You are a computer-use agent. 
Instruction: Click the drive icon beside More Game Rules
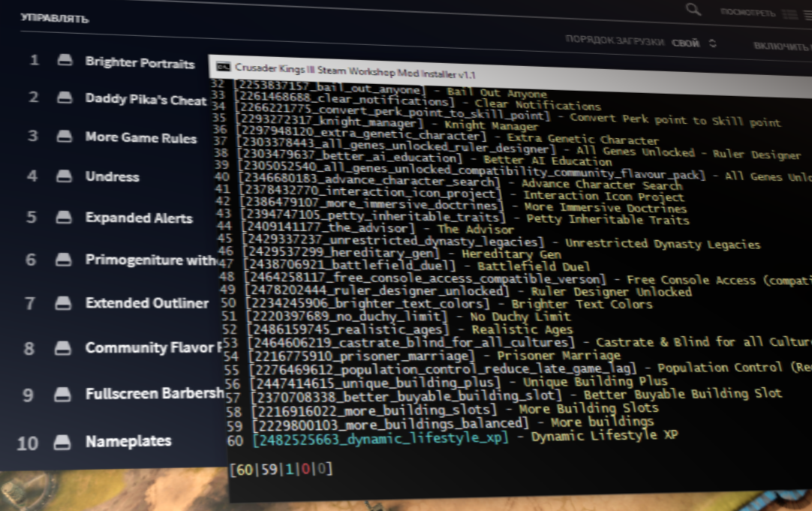[65, 137]
